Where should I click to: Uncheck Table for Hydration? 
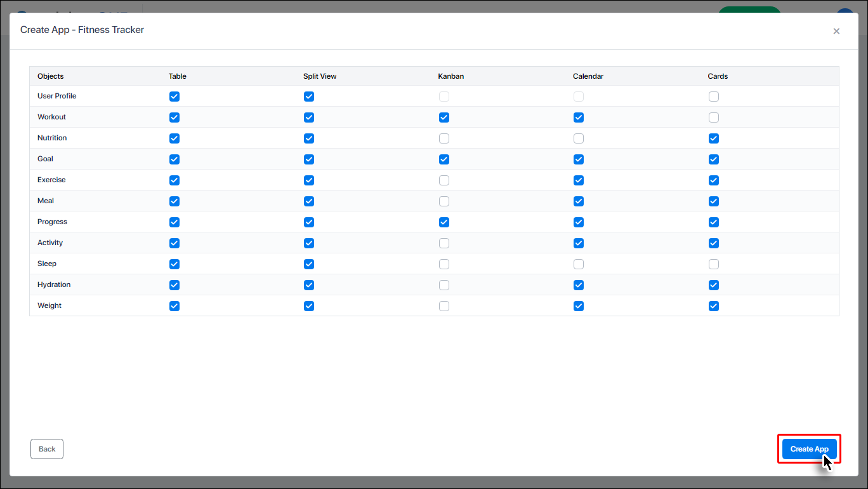[x=174, y=285]
